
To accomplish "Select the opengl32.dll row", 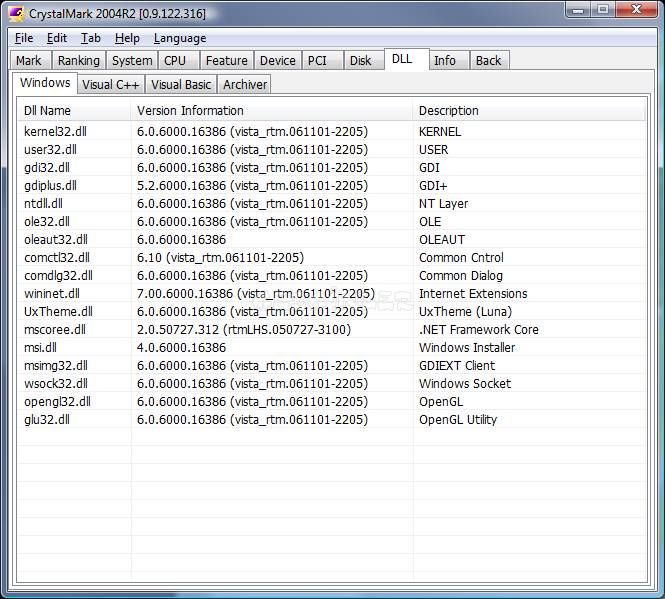I will 332,402.
